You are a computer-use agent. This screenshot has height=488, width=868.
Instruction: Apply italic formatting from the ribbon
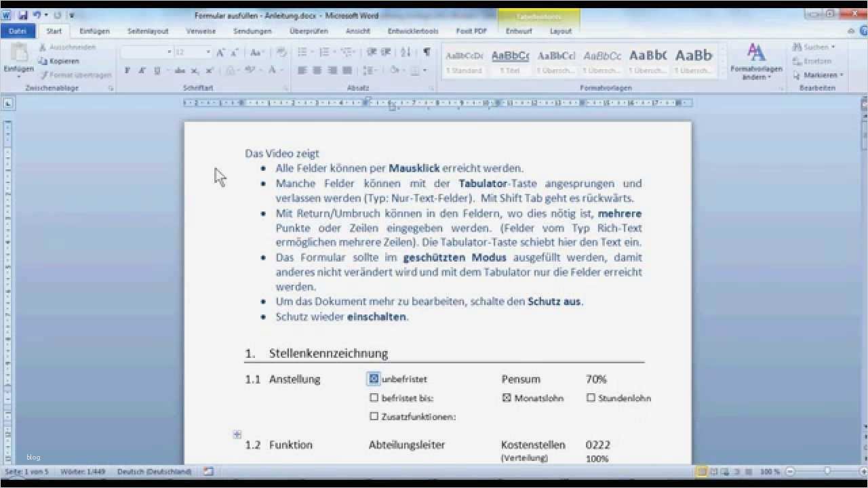coord(141,70)
